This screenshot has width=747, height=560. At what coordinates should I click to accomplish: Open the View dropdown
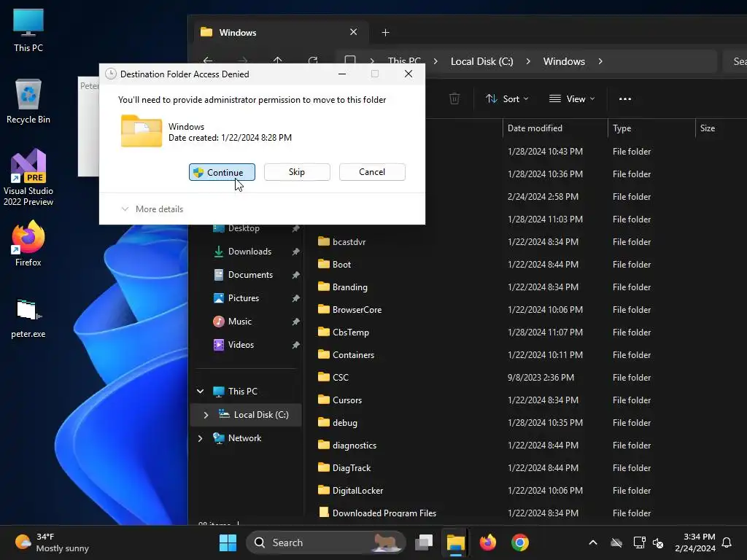pos(572,98)
